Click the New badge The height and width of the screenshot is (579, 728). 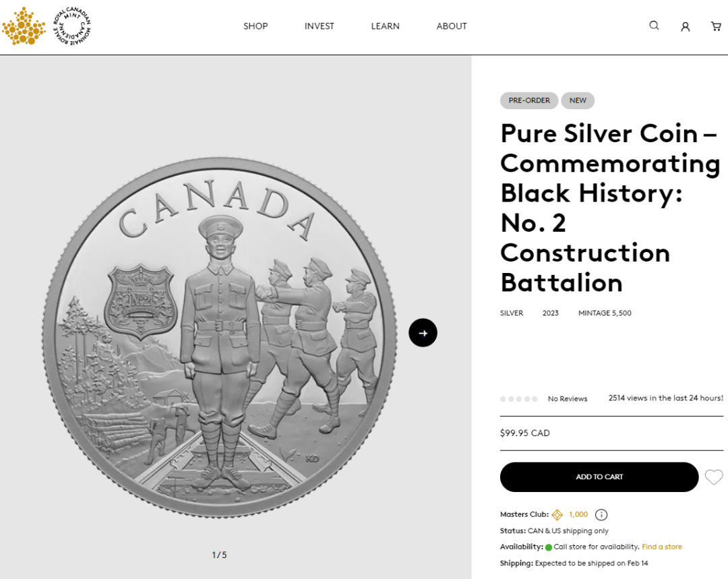[x=578, y=100]
